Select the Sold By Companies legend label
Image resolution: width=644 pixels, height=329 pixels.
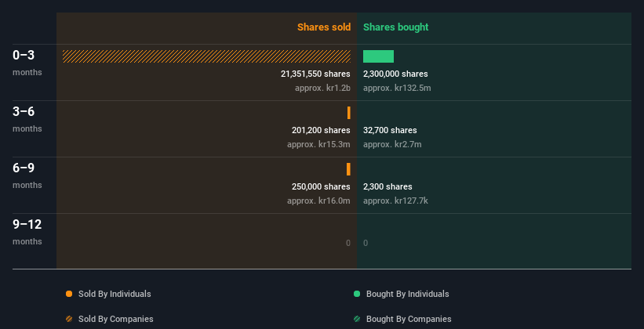[116, 319]
